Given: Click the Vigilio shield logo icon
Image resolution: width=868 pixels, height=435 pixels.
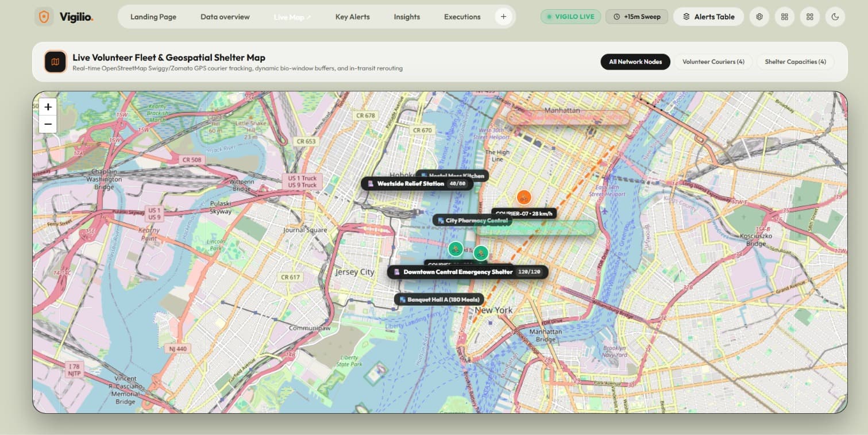Looking at the screenshot, I should tap(44, 17).
